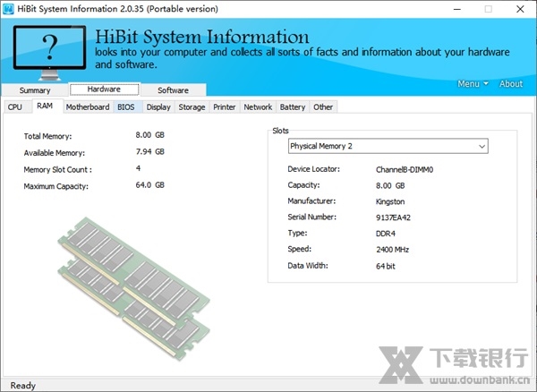
Task: Switch to the Software tab
Action: click(x=173, y=90)
